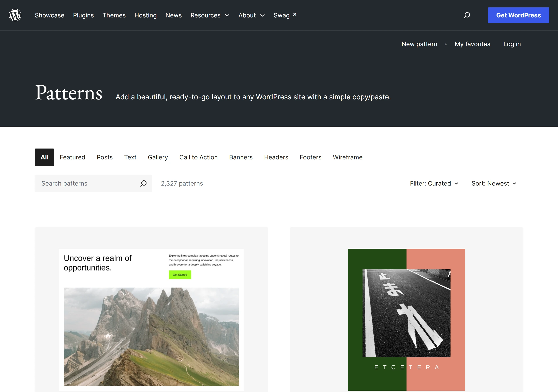Open the Showcase menu item
The image size is (558, 392).
[x=49, y=15]
